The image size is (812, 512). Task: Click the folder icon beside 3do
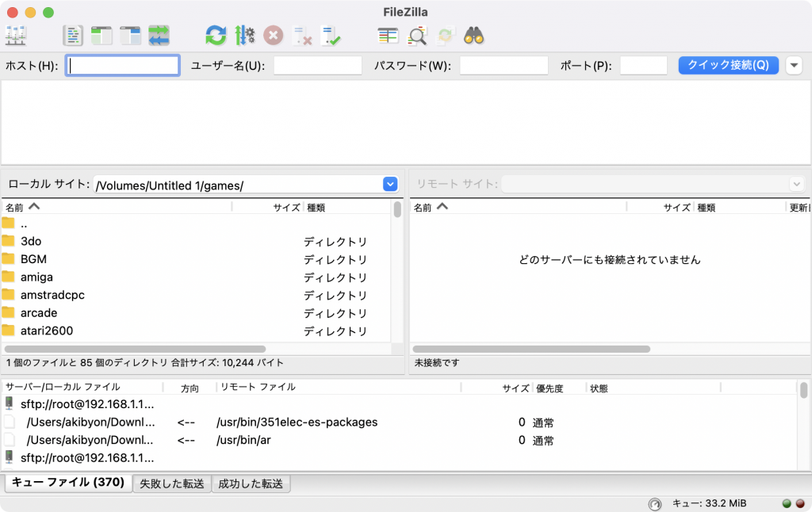(x=8, y=241)
